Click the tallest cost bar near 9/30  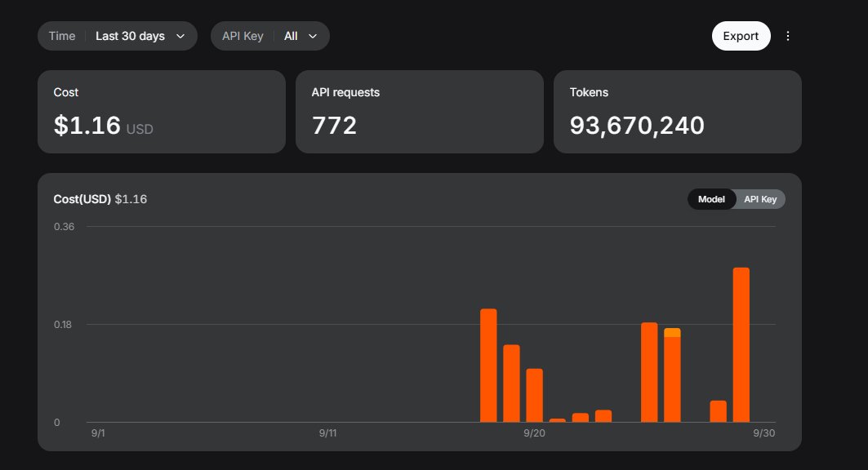click(x=741, y=345)
